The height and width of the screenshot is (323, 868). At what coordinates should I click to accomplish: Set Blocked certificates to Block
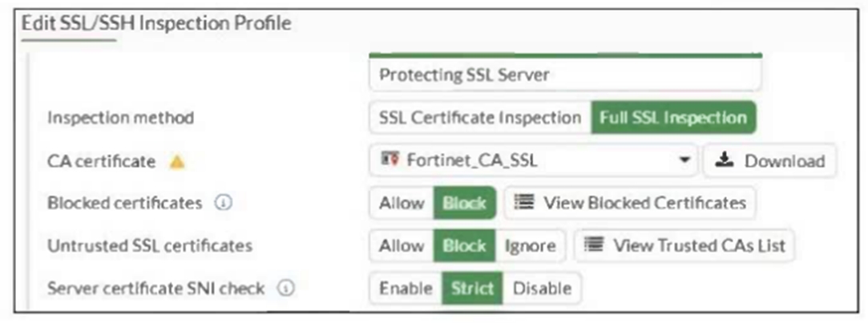465,203
